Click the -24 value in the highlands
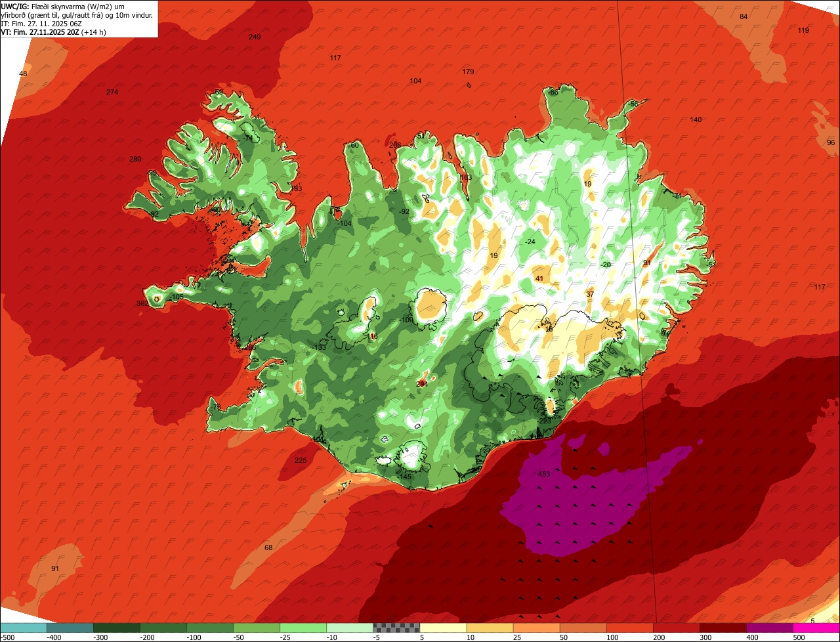 tap(530, 242)
